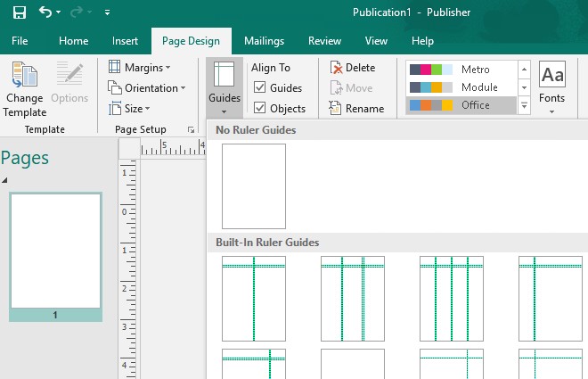The height and width of the screenshot is (379, 588).
Task: Select page 1 thumbnail in Pages pane
Action: 55,257
